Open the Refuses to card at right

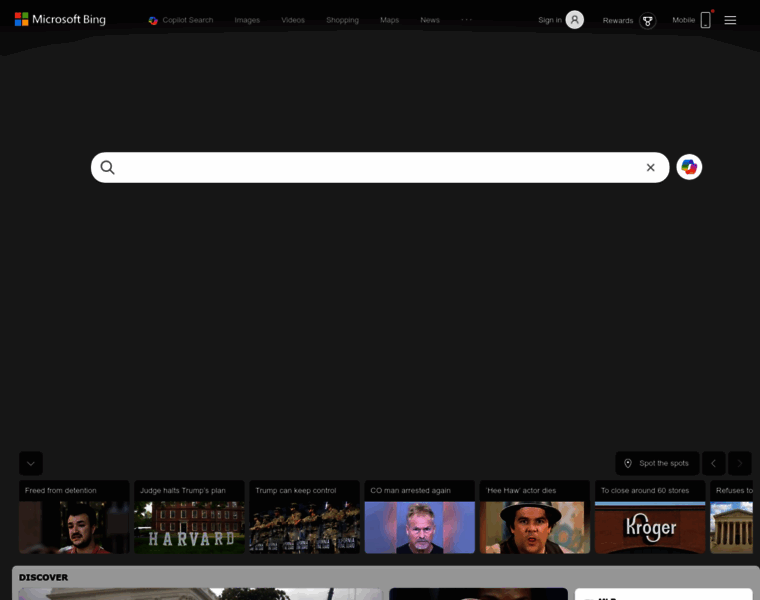(731, 517)
